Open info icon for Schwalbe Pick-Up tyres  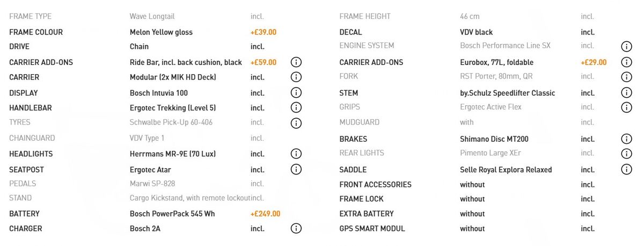[296, 123]
